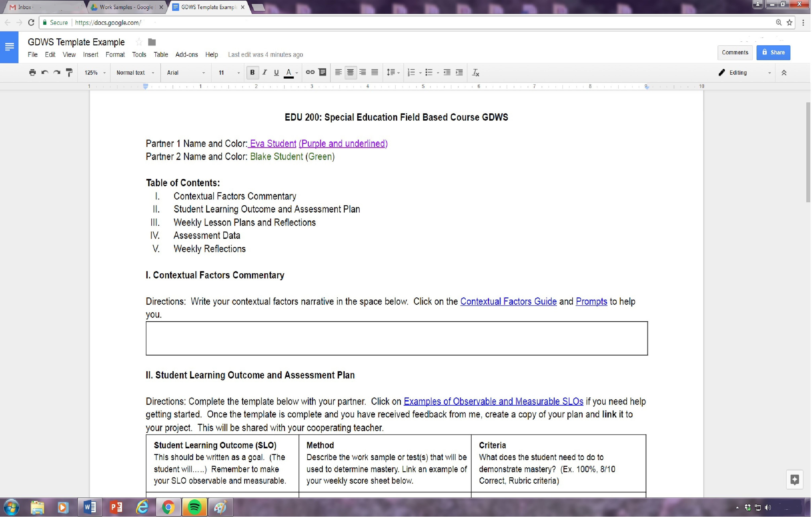Expand bulleted list style arrow
This screenshot has height=517, width=812.
coord(438,73)
